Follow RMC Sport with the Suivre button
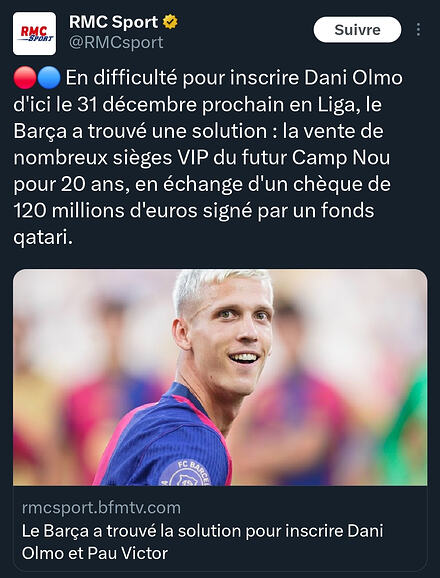 coord(357,29)
